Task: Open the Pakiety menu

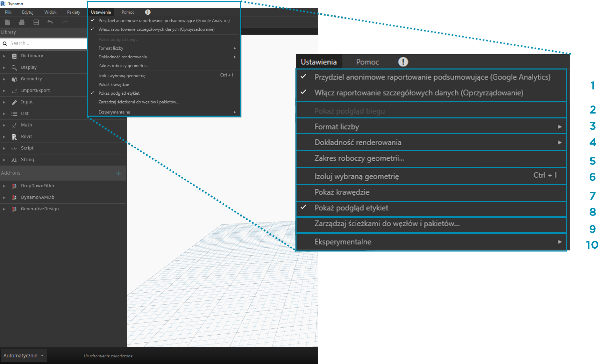Action: click(x=74, y=12)
